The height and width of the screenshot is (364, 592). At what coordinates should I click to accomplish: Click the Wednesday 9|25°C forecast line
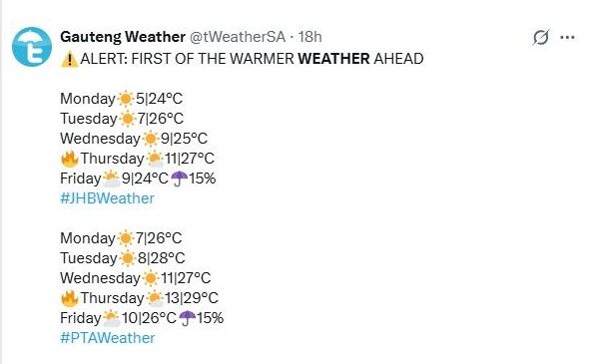click(x=134, y=139)
